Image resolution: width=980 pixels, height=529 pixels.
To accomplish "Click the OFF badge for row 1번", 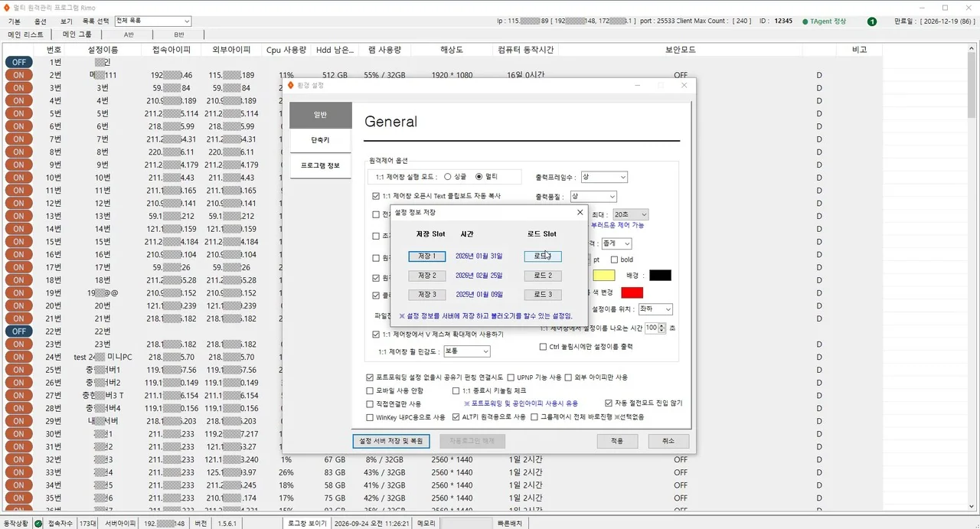I will 18,62.
